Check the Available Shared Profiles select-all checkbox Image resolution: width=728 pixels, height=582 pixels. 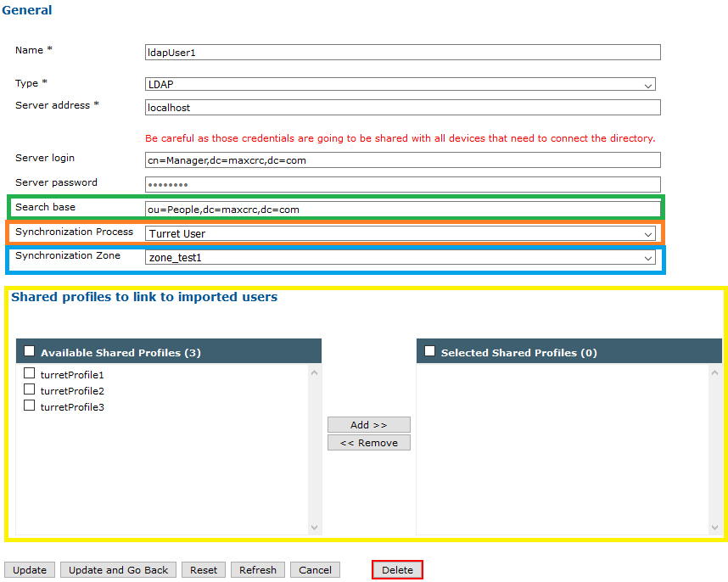(29, 351)
